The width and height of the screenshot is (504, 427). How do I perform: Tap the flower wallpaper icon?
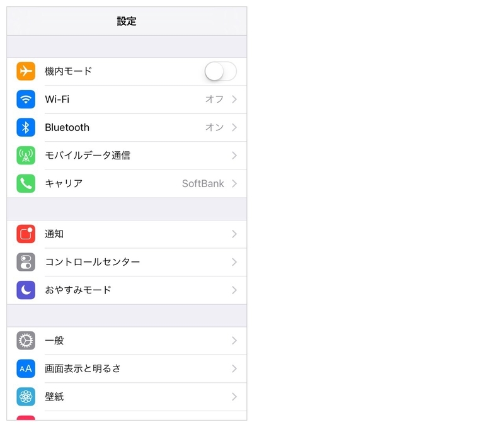point(26,397)
